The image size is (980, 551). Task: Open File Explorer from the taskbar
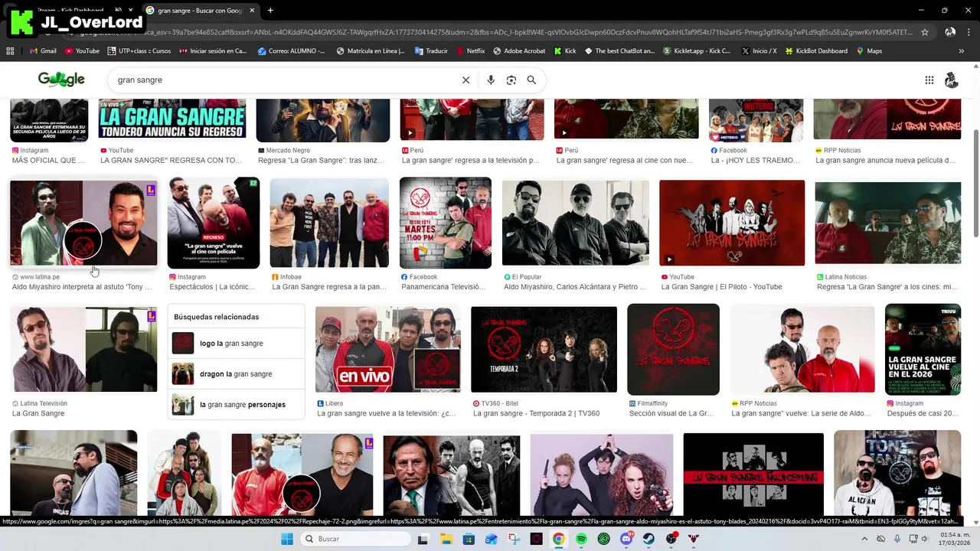point(446,539)
